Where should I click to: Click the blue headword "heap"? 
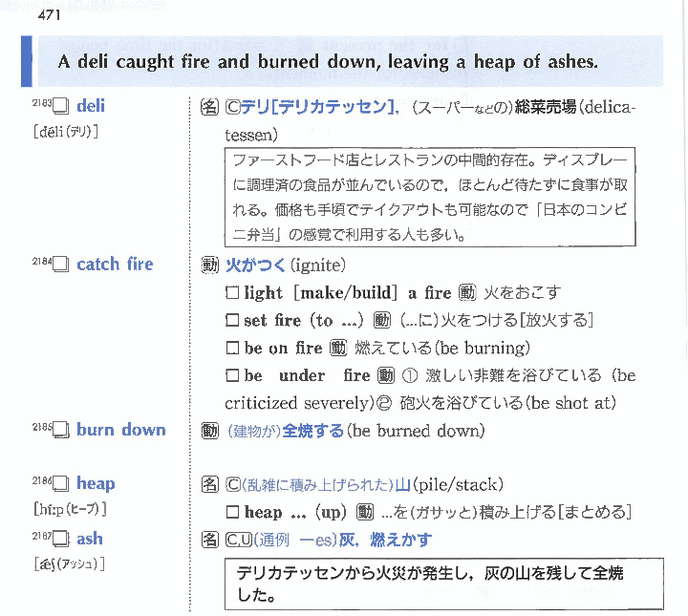(x=96, y=483)
